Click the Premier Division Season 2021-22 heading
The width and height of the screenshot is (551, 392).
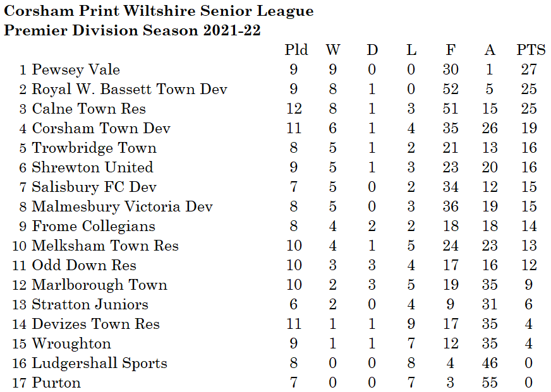pyautogui.click(x=132, y=30)
